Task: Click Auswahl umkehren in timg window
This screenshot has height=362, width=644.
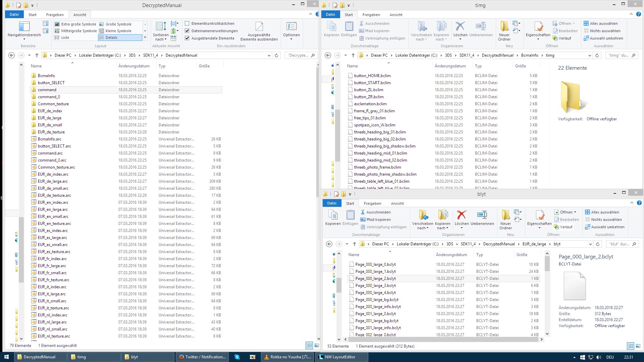Action: pyautogui.click(x=603, y=38)
